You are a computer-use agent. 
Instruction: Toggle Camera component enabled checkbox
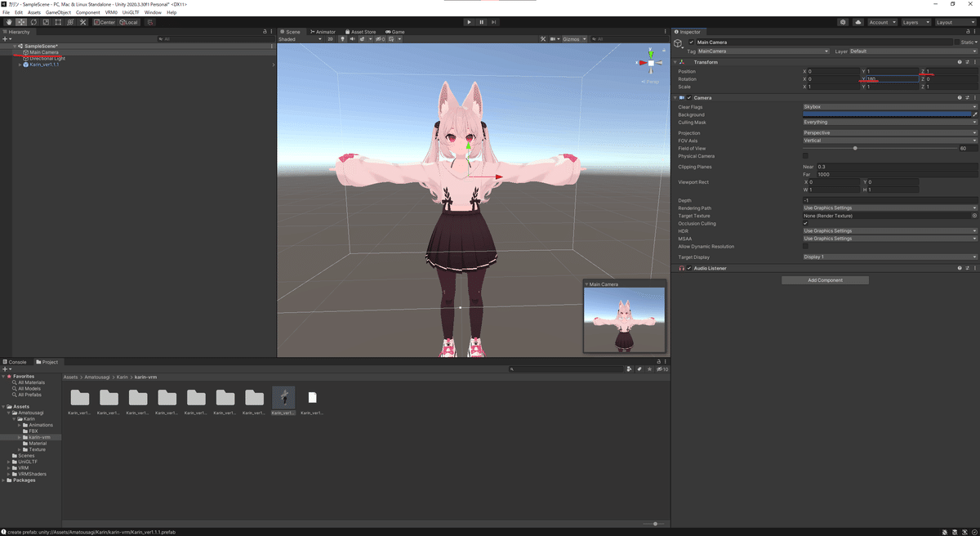tap(690, 98)
